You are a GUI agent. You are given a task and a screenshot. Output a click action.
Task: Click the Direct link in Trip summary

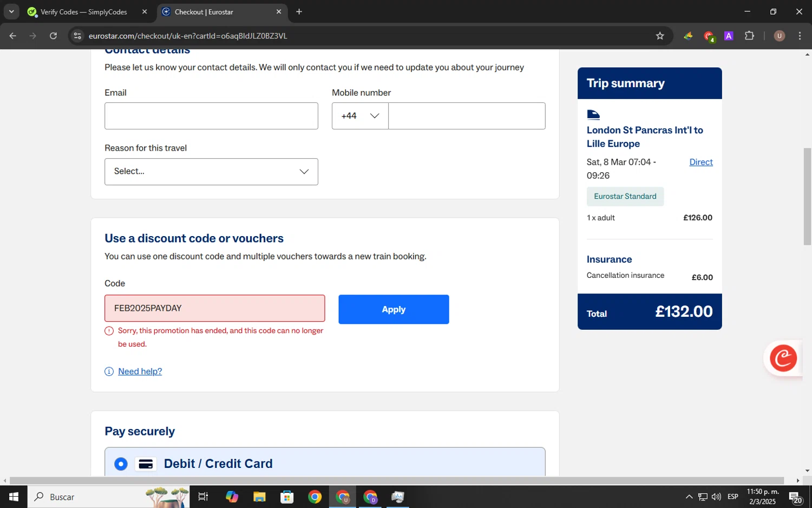click(701, 162)
